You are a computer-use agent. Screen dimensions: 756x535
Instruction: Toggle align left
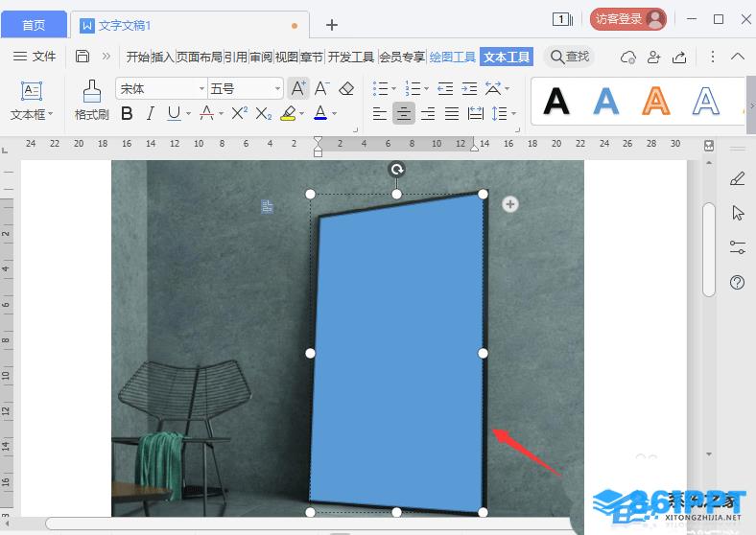(380, 114)
